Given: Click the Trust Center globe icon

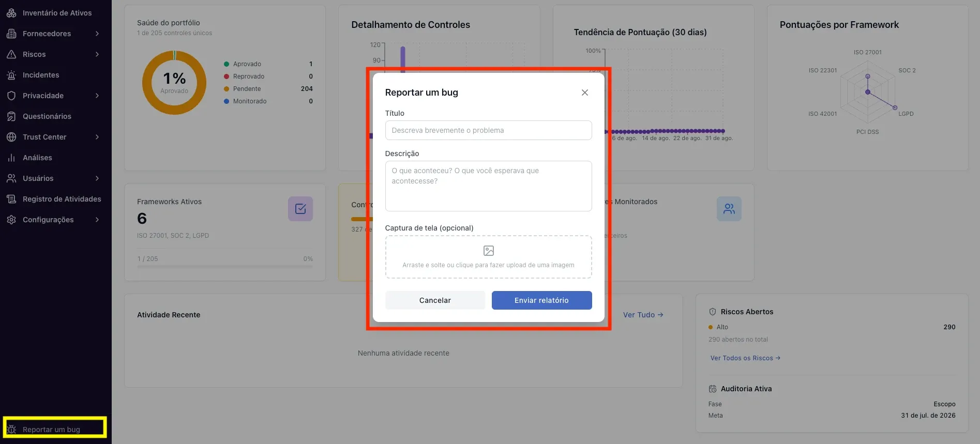Looking at the screenshot, I should point(11,137).
